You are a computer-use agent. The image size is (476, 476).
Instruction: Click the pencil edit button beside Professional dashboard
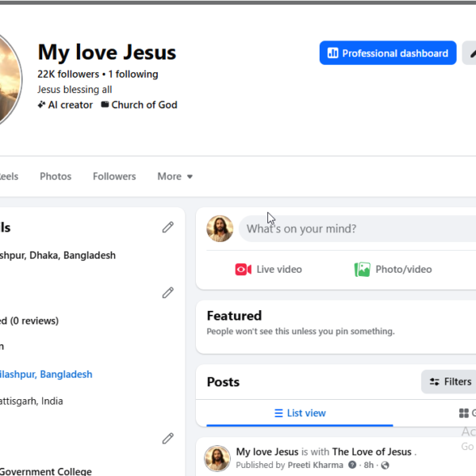tap(470, 53)
